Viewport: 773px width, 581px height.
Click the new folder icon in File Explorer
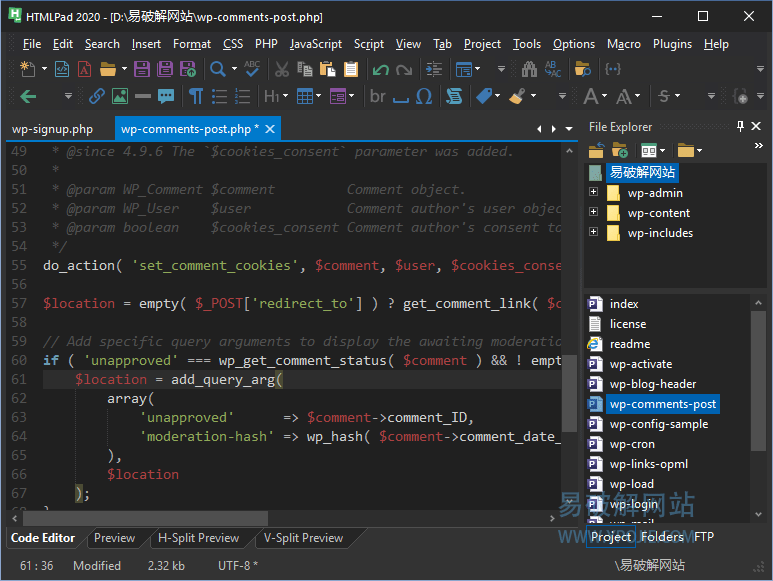[x=620, y=150]
